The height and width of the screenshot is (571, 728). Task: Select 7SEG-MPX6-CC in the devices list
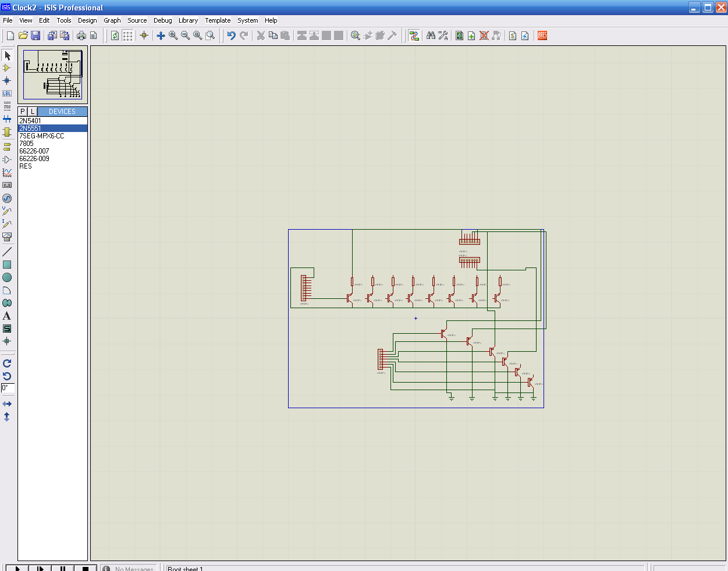coord(42,136)
